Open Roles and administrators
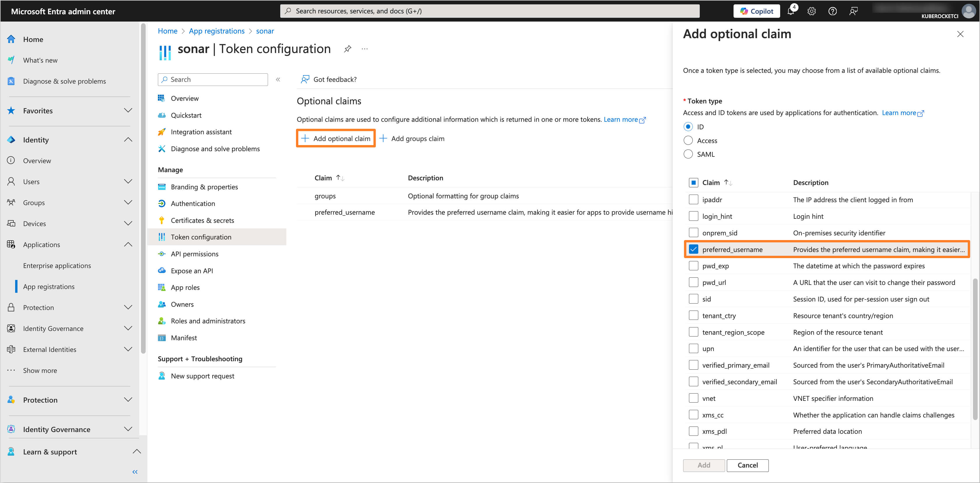980x483 pixels. tap(208, 321)
